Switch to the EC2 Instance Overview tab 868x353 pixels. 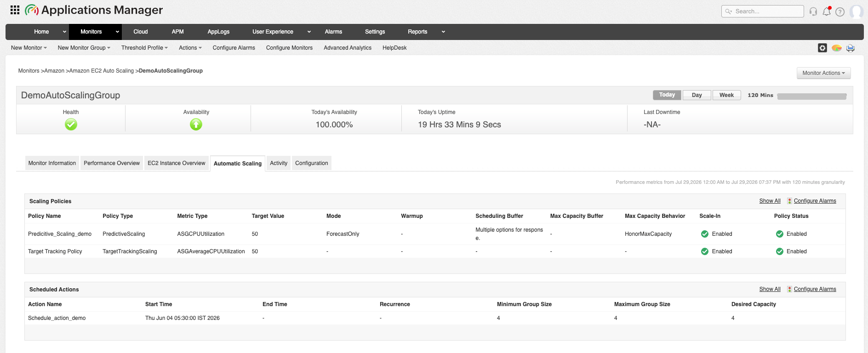coord(177,163)
